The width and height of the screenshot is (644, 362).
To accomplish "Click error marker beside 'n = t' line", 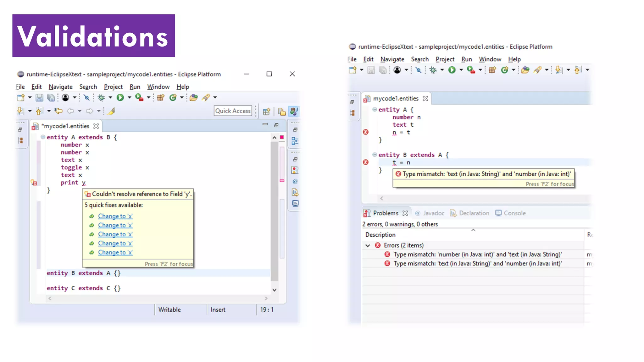I will pos(366,132).
